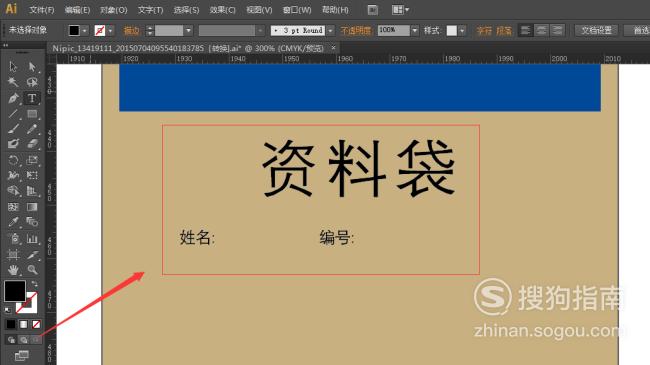The image size is (650, 365).
Task: Choose the Column Graph tool
Action: (x=32, y=238)
